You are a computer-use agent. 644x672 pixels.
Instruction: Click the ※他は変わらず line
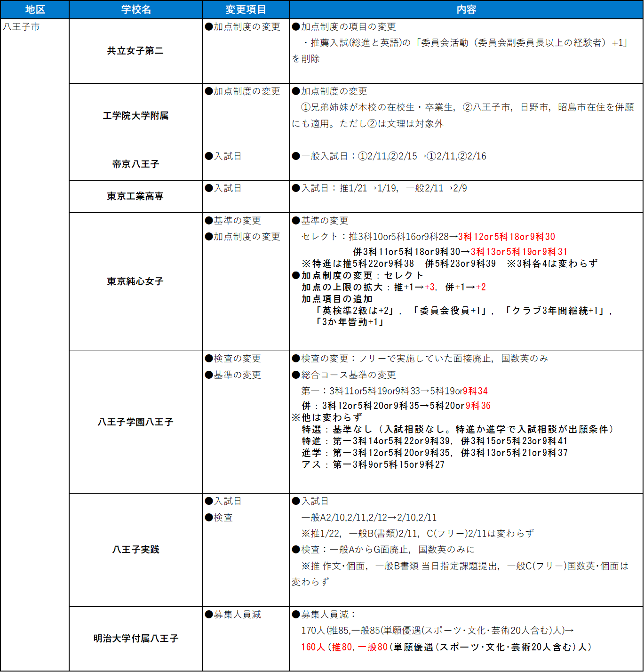pyautogui.click(x=327, y=417)
